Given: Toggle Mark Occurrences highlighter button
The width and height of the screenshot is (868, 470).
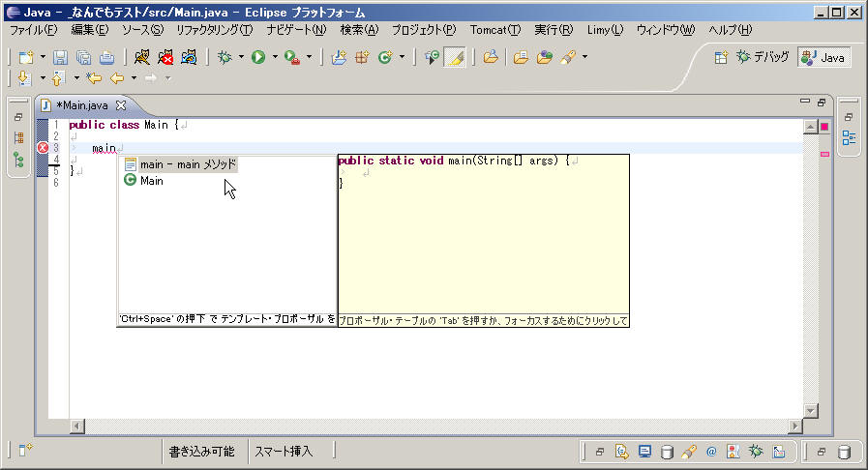Looking at the screenshot, I should click(456, 57).
